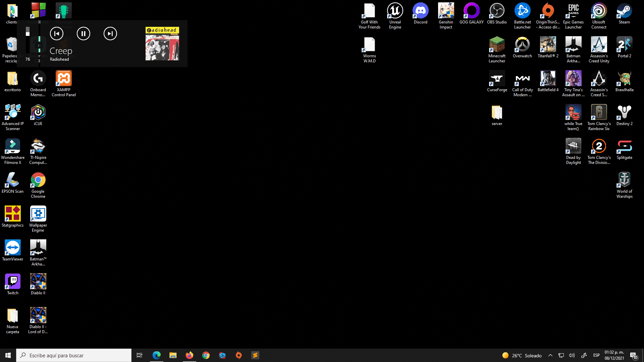Select the Ubisoft Connect shortcut
Screen dimensions: 644x362
coord(599,16)
